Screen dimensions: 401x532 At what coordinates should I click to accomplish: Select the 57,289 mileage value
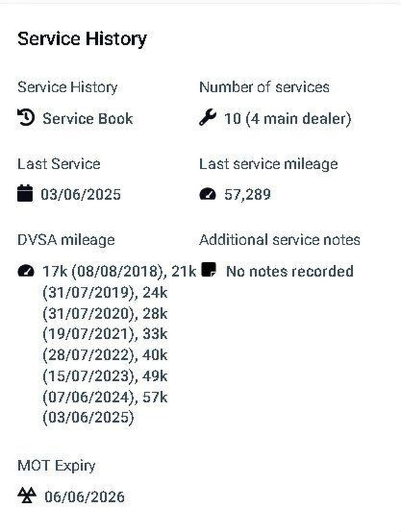(x=247, y=194)
